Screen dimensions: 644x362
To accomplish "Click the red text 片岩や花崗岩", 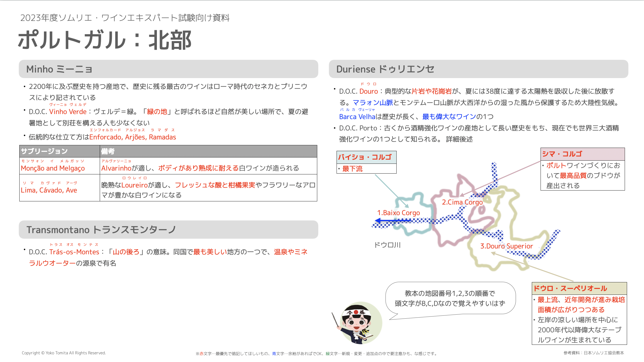I will (432, 91).
